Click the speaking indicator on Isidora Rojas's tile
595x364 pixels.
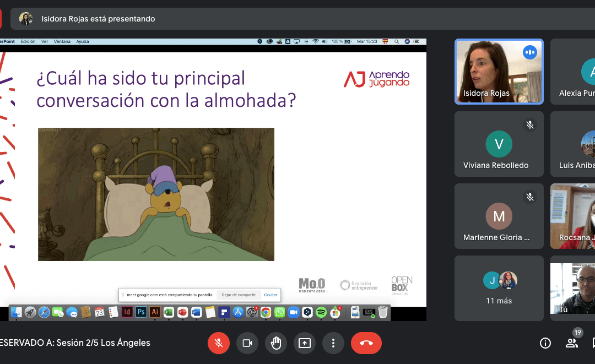[530, 52]
